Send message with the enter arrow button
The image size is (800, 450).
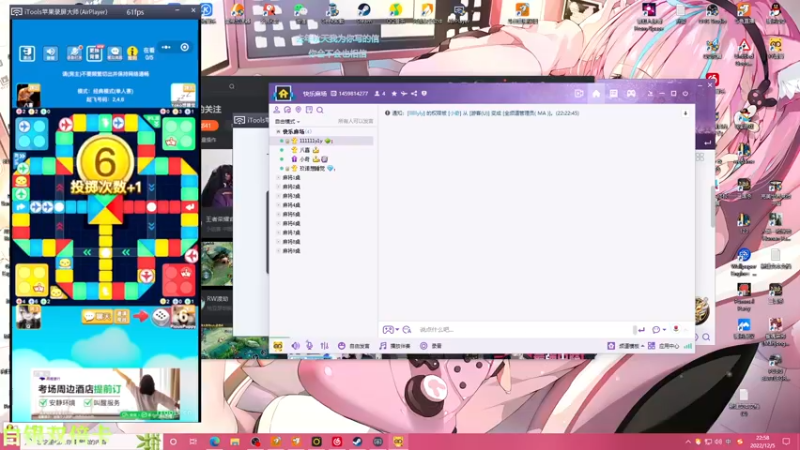coord(641,330)
